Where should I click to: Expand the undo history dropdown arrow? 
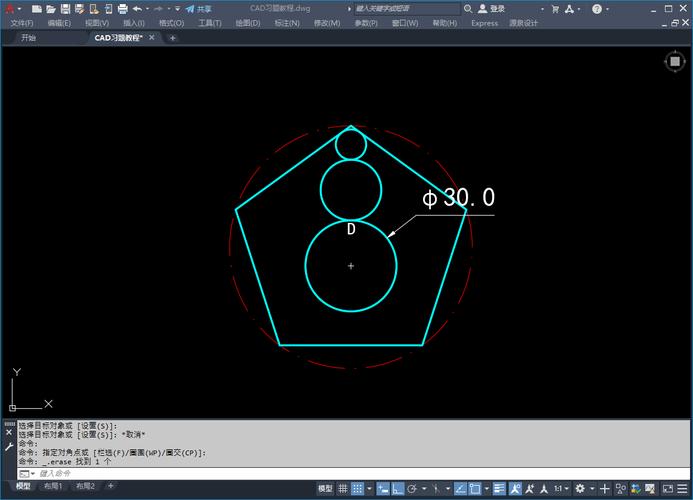(x=147, y=9)
